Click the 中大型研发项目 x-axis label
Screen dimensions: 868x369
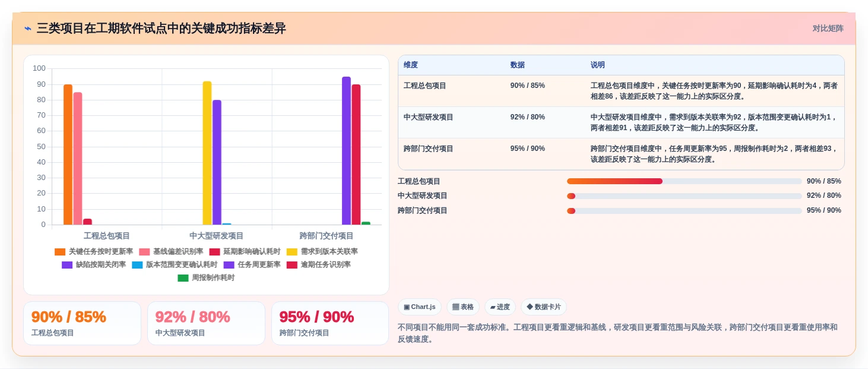click(217, 236)
